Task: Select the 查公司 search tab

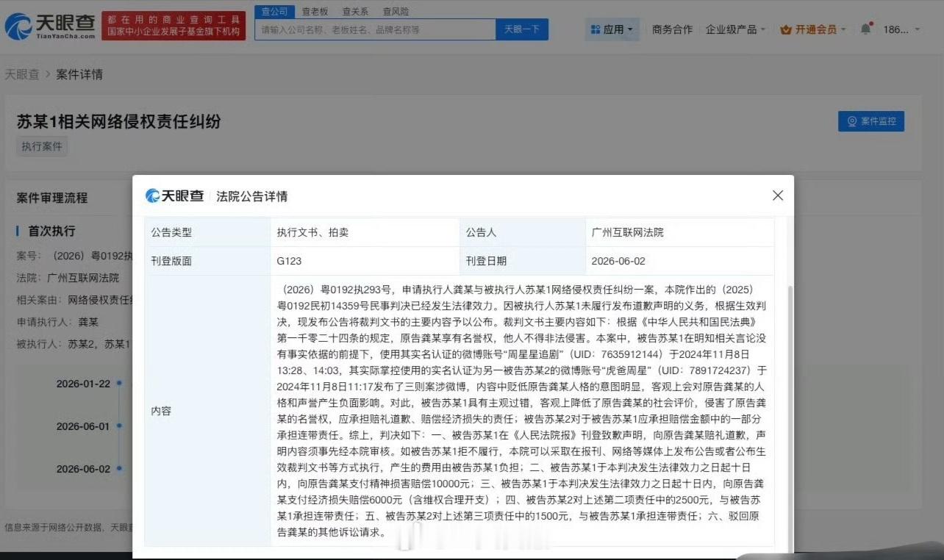Action: point(274,12)
